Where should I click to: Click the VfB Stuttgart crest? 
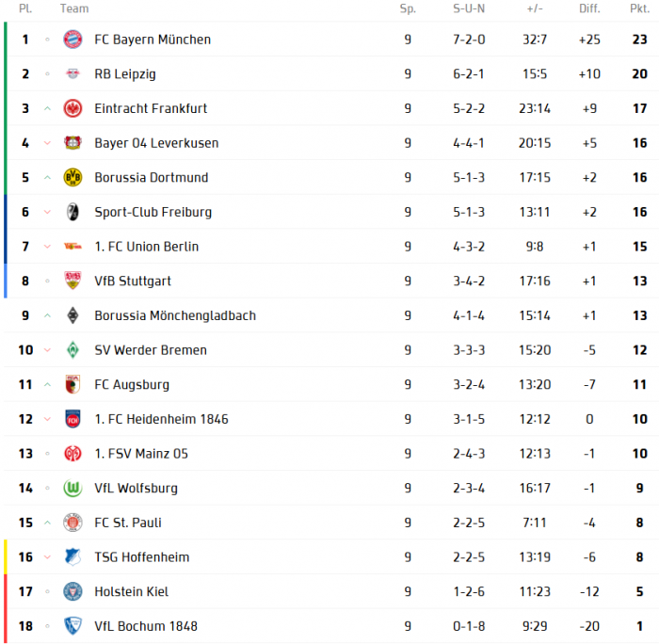pyautogui.click(x=72, y=281)
